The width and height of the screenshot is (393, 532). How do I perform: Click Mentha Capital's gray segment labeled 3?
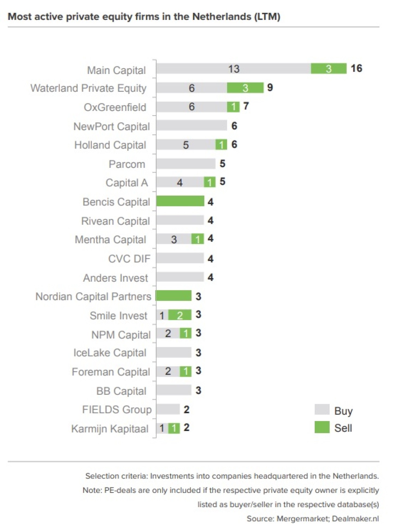174,239
